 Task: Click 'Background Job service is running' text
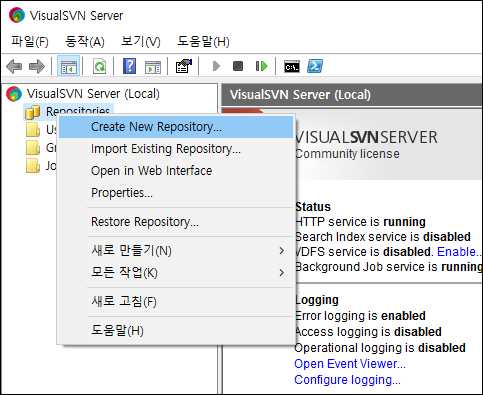[389, 267]
